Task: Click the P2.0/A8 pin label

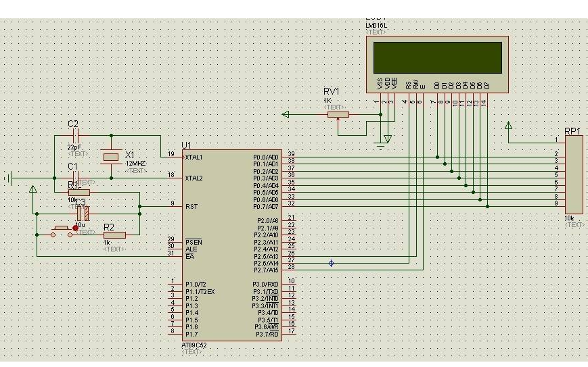Action: pos(268,221)
